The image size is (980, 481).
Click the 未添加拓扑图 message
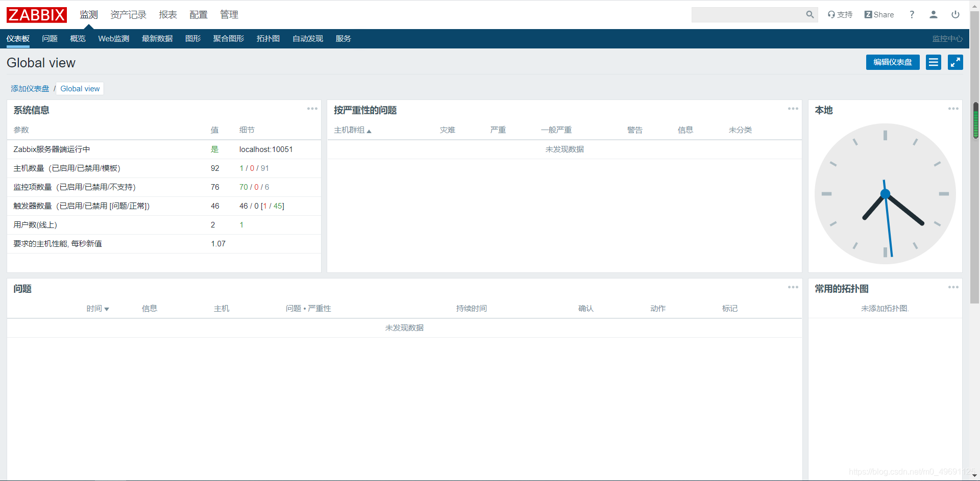point(885,309)
